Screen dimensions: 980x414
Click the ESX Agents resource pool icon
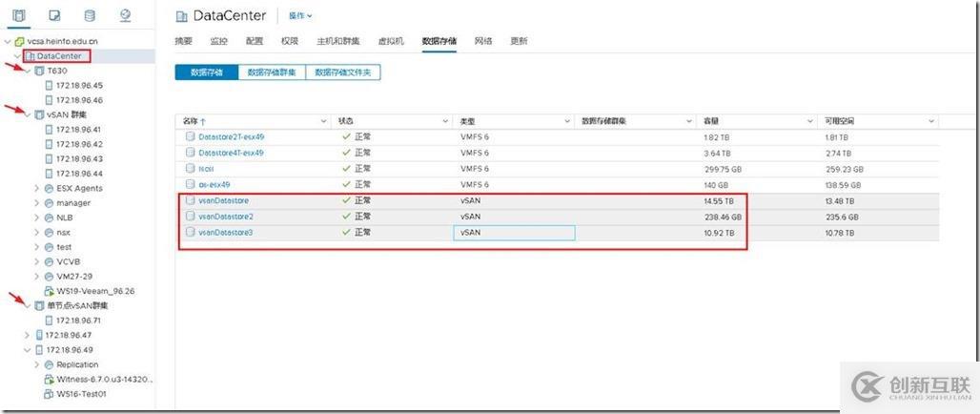[50, 188]
